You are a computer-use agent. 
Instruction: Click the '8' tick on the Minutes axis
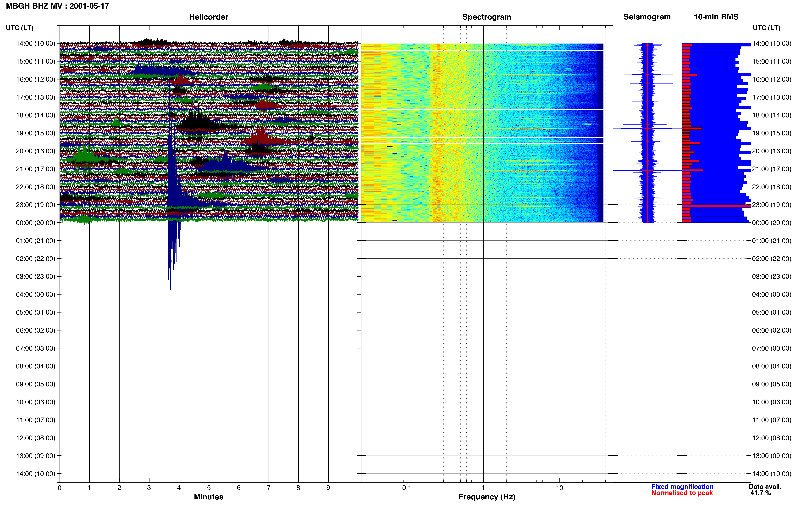[298, 488]
